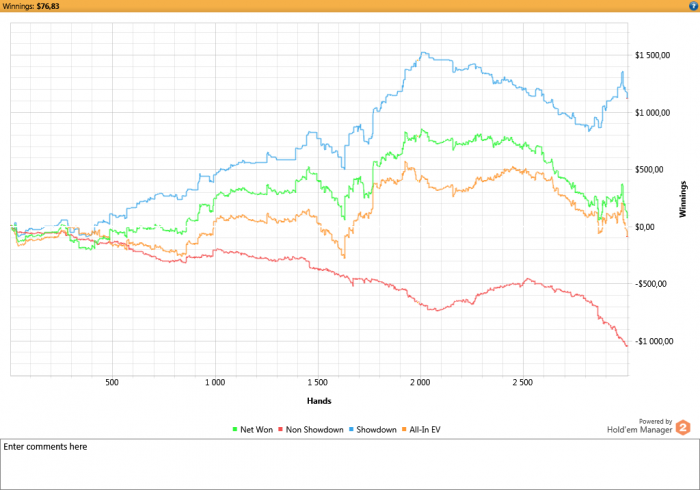Click the orange All-In EV legend swatch
700x490 pixels.
pyautogui.click(x=404, y=429)
